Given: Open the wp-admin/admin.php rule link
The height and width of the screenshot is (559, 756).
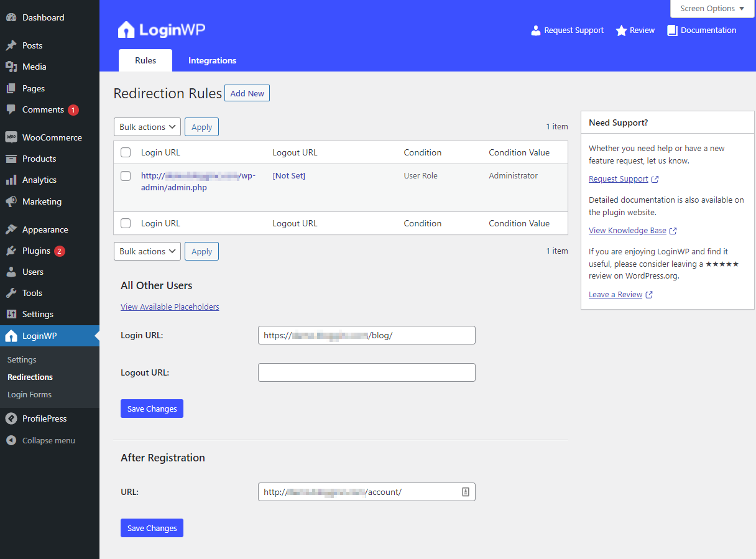Looking at the screenshot, I should tap(198, 182).
